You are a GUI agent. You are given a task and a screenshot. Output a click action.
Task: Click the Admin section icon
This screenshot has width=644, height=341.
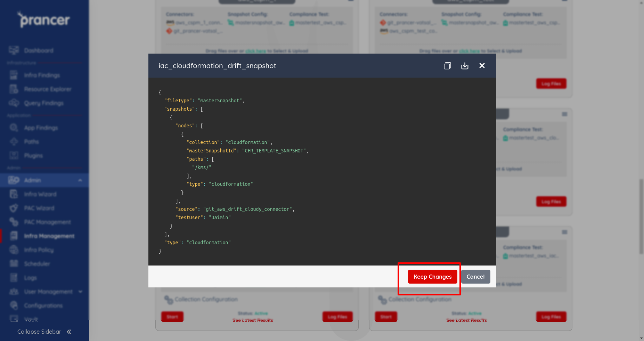(14, 180)
